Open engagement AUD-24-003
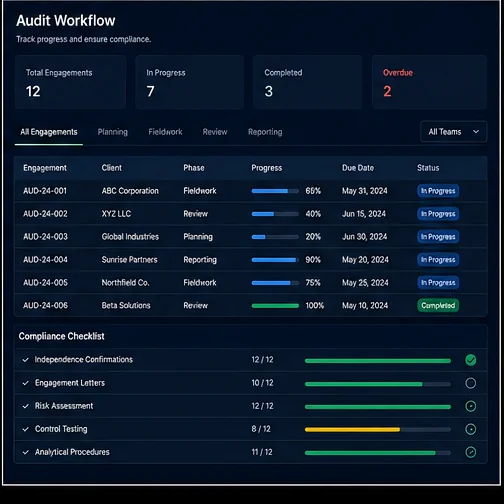 45,237
